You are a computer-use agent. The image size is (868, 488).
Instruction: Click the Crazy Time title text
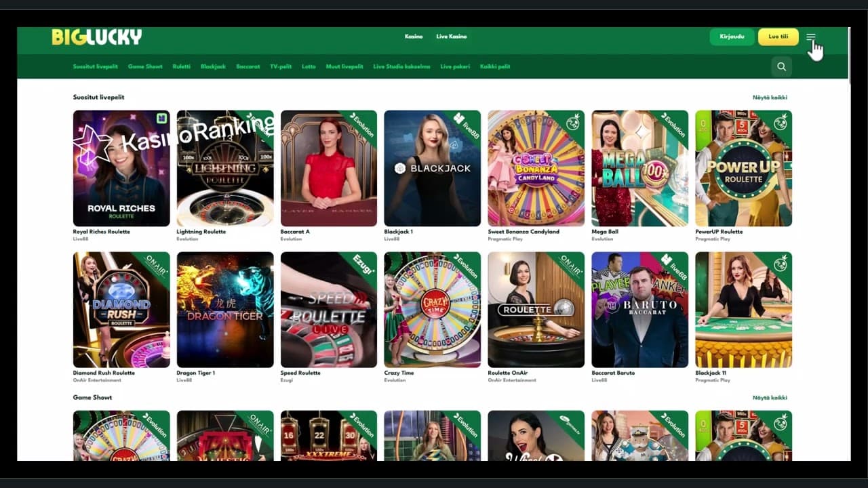399,373
